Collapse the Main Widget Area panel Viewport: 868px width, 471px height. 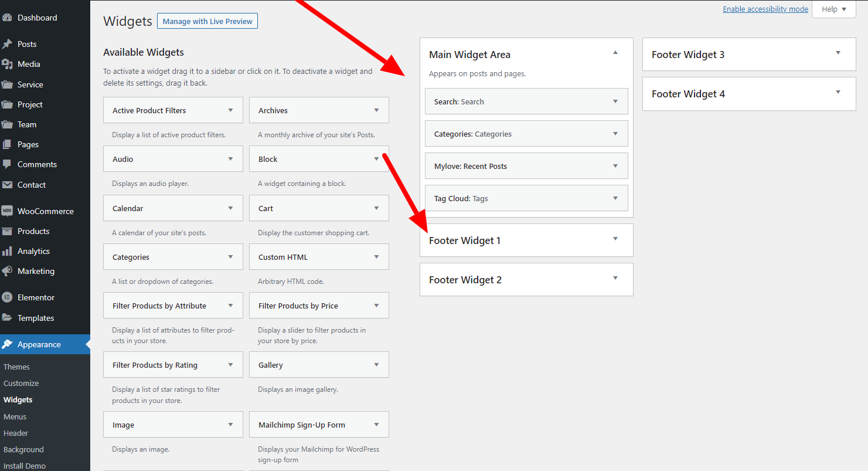[615, 53]
